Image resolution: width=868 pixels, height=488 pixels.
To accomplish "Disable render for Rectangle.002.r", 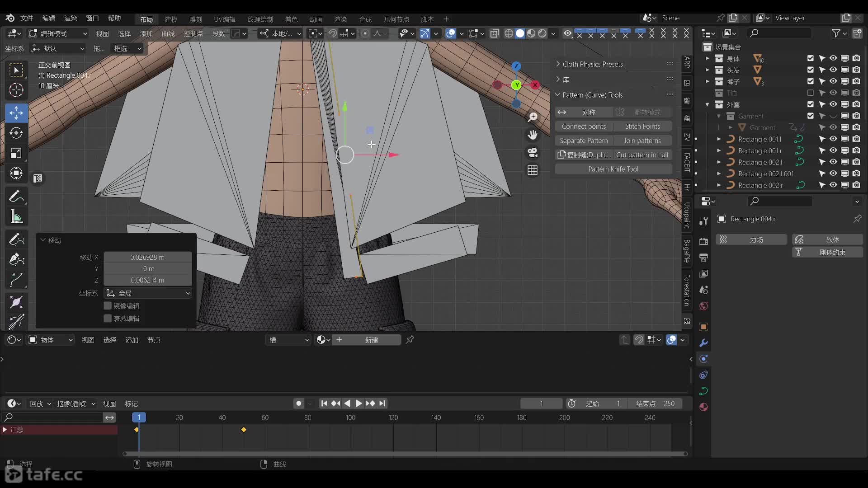I will click(x=857, y=185).
